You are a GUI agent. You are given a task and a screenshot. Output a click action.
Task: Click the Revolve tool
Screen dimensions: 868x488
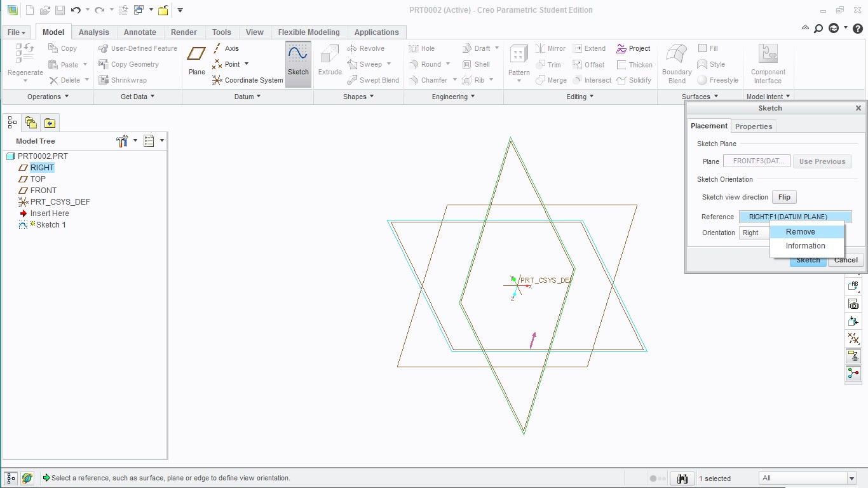click(365, 48)
